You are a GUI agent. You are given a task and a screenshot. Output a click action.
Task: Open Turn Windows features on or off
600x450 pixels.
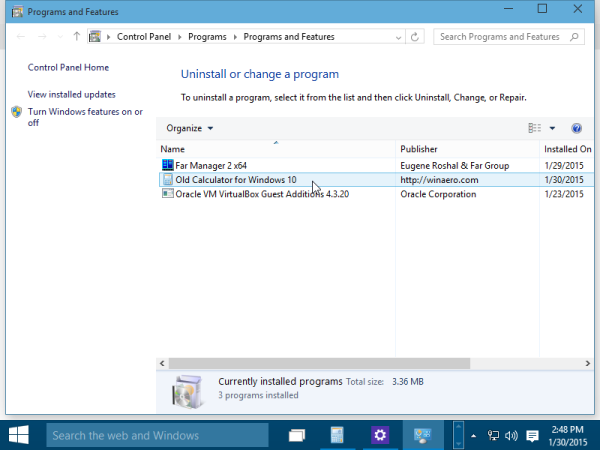point(85,117)
